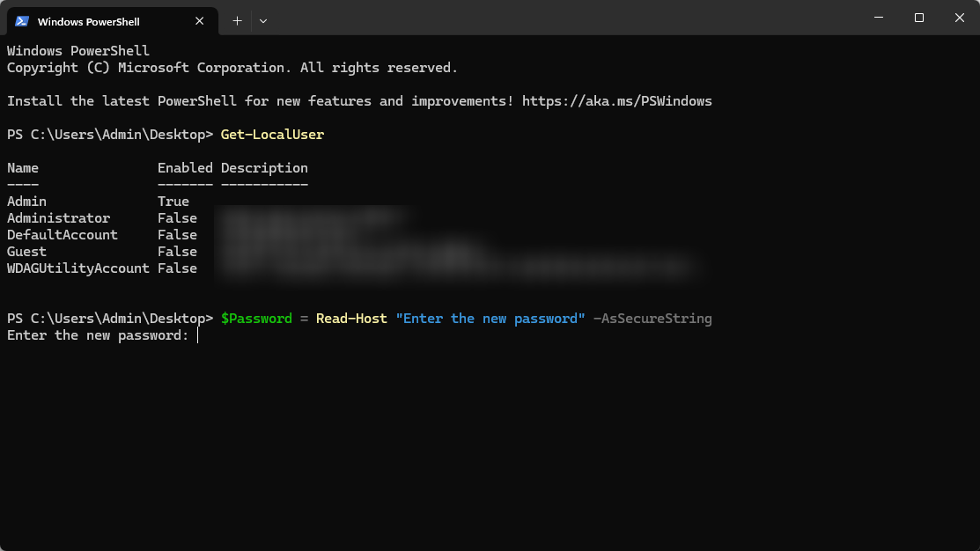The width and height of the screenshot is (980, 551).
Task: Select the $Password variable in the command line
Action: coord(256,318)
